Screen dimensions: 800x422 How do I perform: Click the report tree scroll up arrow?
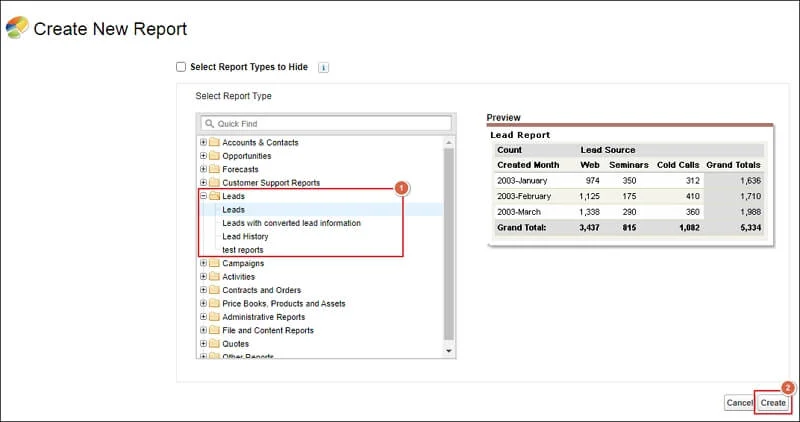click(449, 142)
